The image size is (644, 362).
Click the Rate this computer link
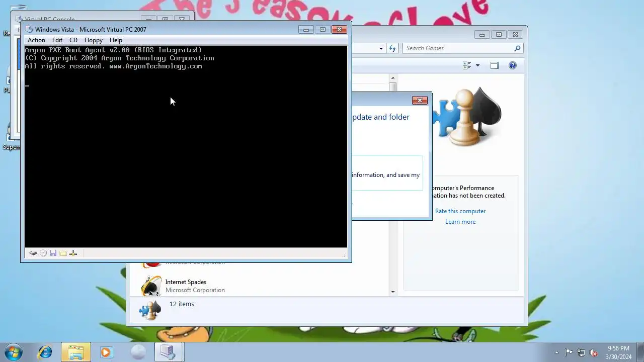click(x=460, y=211)
